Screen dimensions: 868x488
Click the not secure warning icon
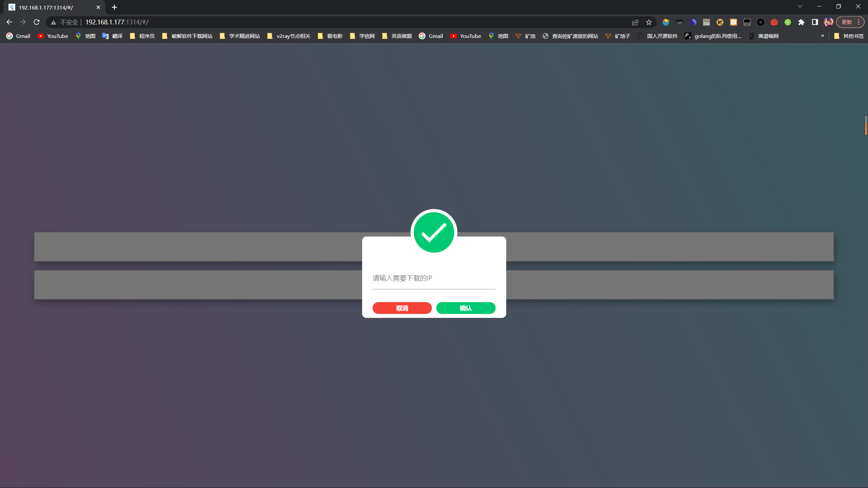point(53,22)
